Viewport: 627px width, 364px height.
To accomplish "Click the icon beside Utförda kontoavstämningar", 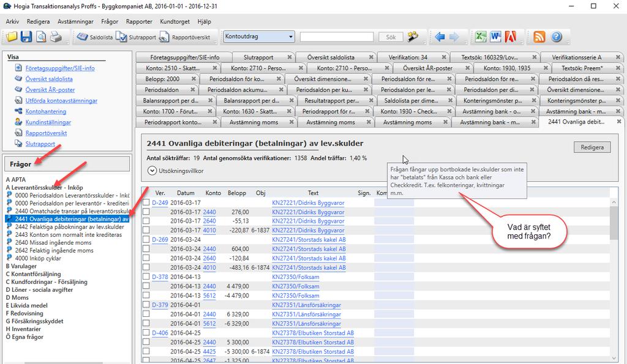I will pos(18,100).
